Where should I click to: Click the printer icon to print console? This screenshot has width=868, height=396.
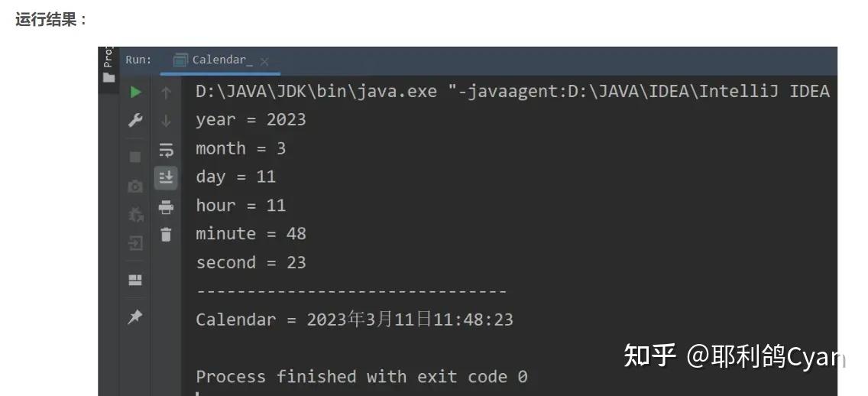[166, 207]
